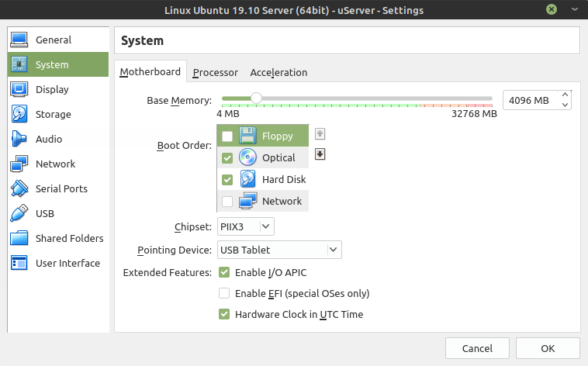The height and width of the screenshot is (366, 588).
Task: Open the General settings icon
Action: click(19, 40)
